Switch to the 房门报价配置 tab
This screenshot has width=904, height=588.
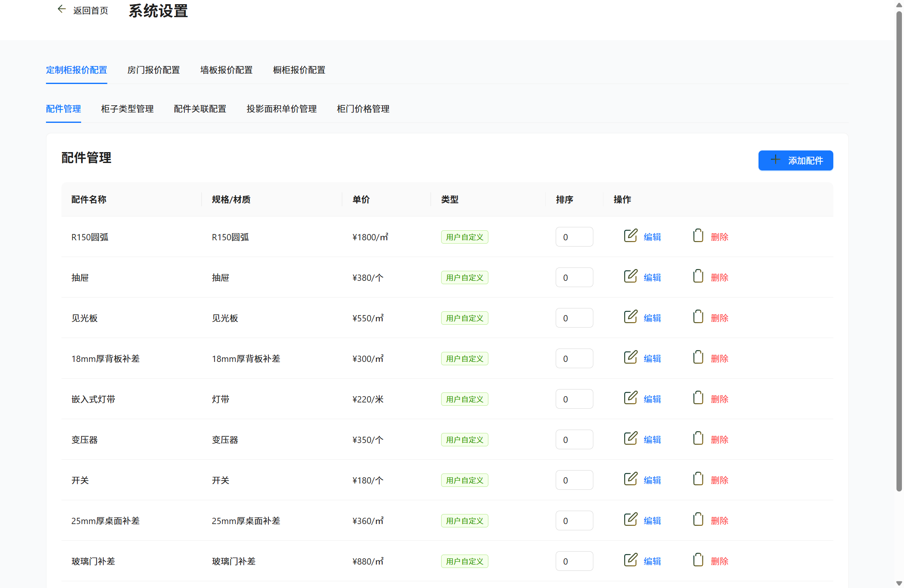coord(153,70)
